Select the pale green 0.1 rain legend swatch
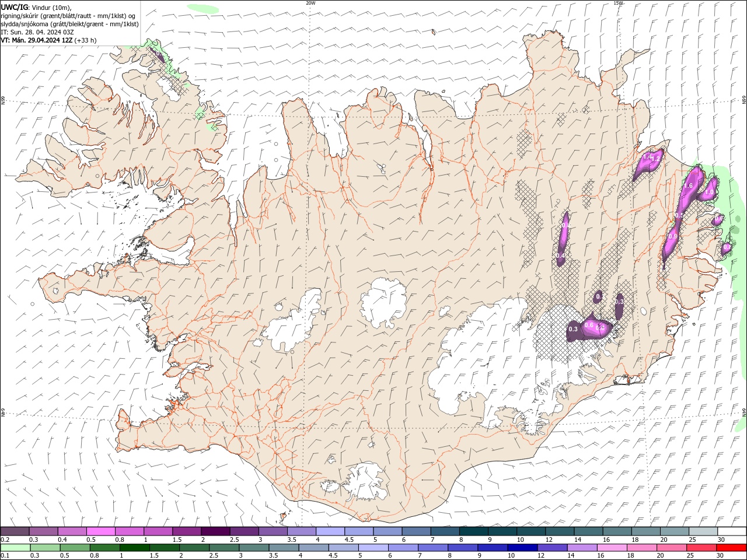The height and width of the screenshot is (560, 747). click(15, 548)
